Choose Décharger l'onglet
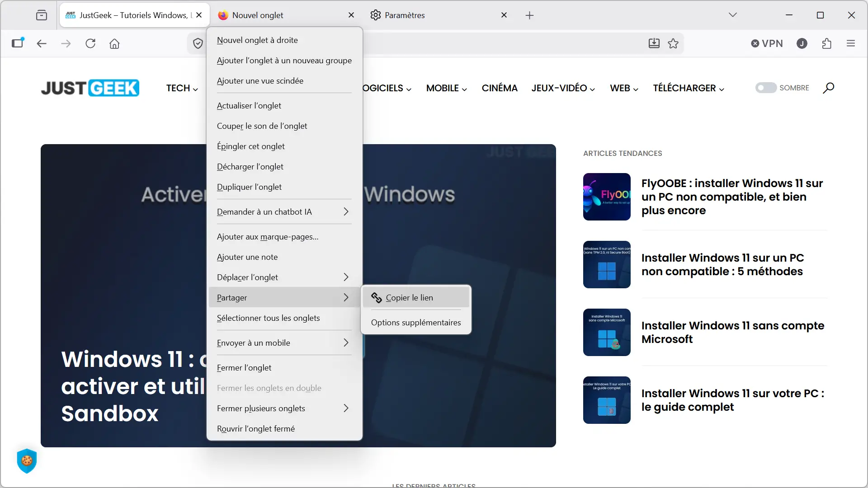This screenshot has width=868, height=488. tap(284, 166)
